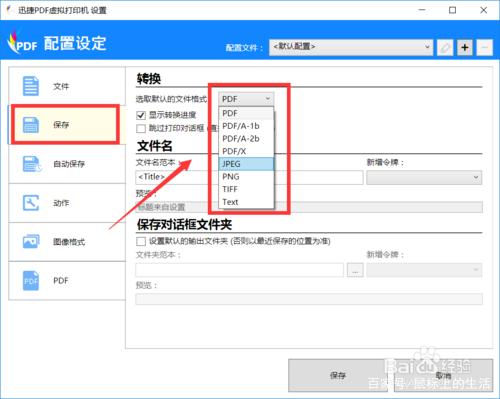500x399 pixels.
Task: Click the PDF logo in the header
Action: pos(22,43)
